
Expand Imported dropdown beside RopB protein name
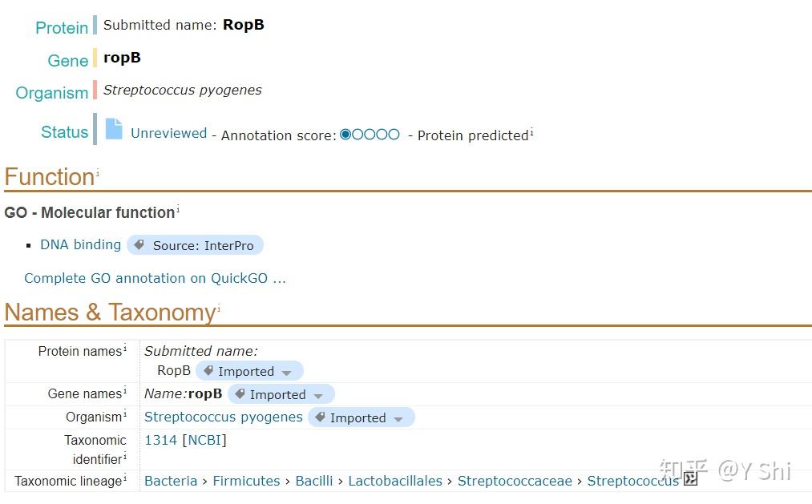pos(287,373)
